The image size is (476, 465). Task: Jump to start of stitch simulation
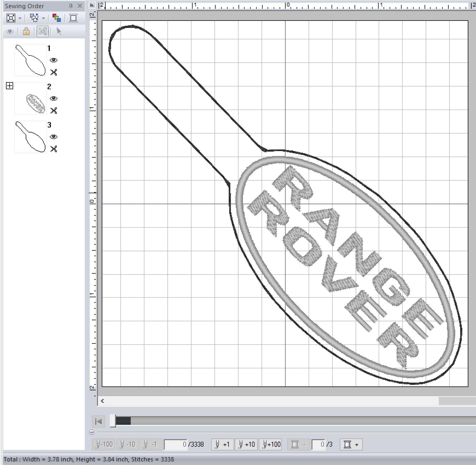click(98, 421)
